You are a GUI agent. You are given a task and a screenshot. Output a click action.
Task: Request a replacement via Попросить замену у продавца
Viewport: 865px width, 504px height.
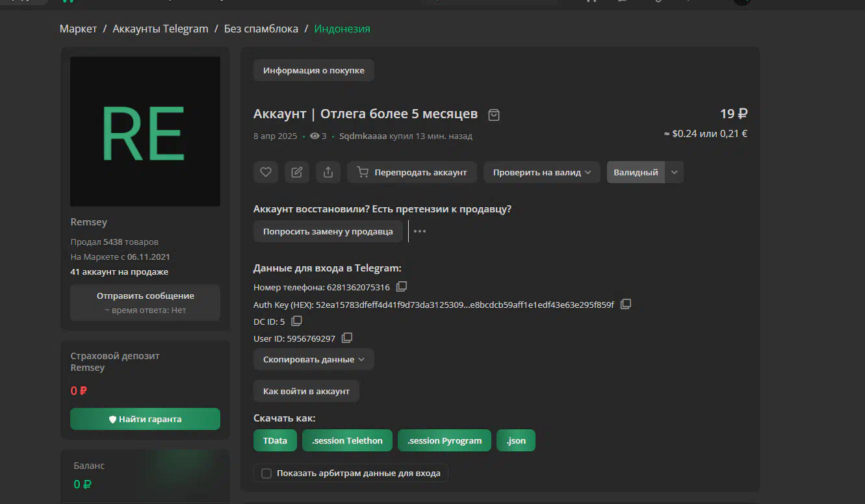pos(328,231)
